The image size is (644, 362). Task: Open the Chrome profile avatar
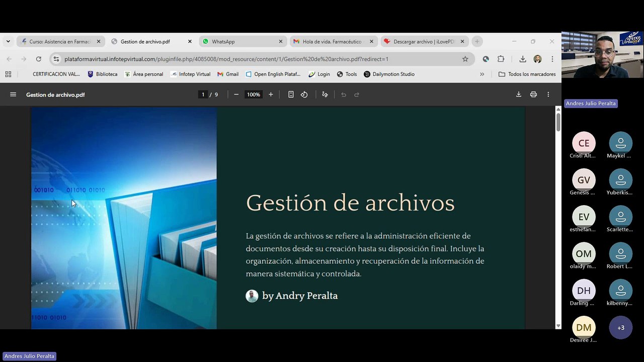click(537, 59)
